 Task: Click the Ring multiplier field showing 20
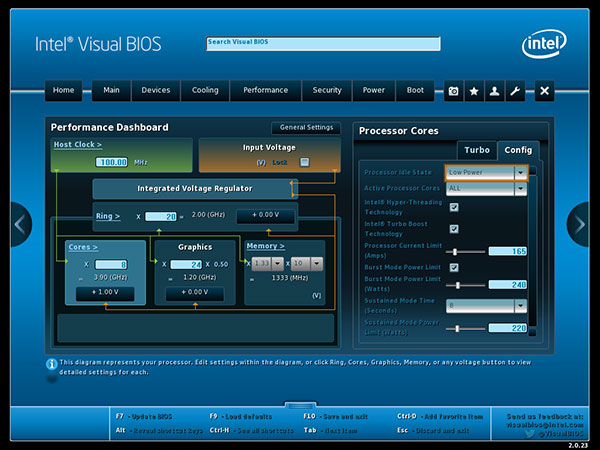(161, 217)
